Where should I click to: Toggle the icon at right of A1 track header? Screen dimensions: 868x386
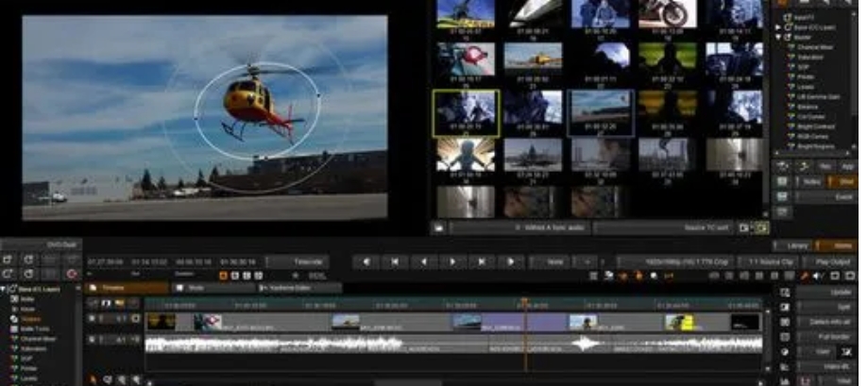point(136,340)
